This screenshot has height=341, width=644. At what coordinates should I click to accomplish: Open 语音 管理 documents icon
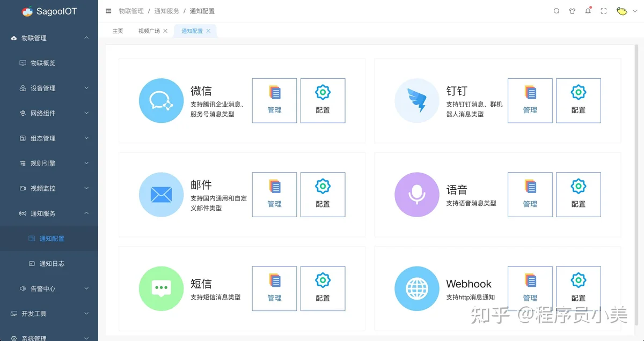pyautogui.click(x=530, y=186)
